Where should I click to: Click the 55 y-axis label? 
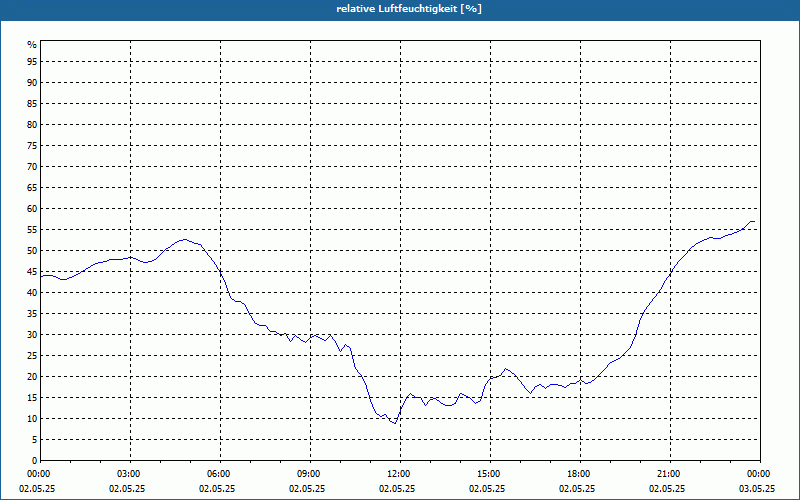coord(32,230)
